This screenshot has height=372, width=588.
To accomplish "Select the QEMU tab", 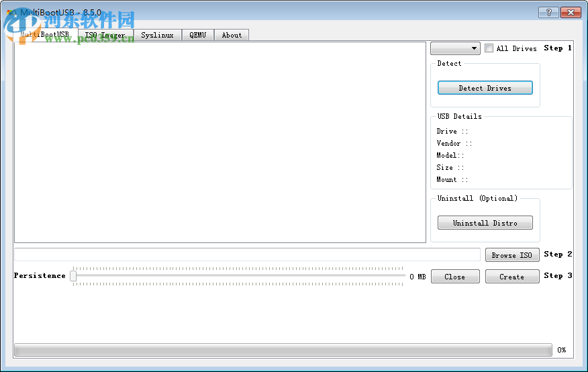I will [197, 35].
